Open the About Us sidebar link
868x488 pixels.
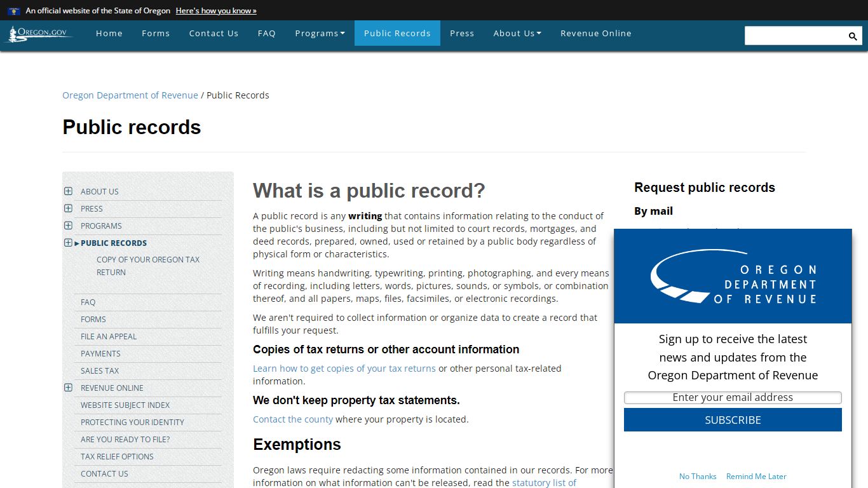pos(100,192)
